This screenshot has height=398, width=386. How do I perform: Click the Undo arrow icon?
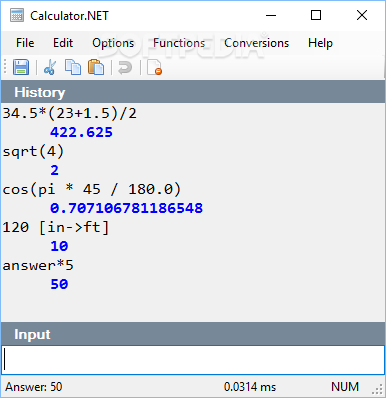[125, 67]
